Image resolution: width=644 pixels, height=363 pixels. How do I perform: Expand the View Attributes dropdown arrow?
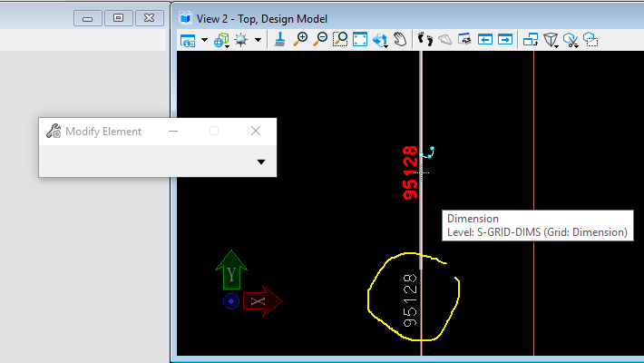click(204, 40)
